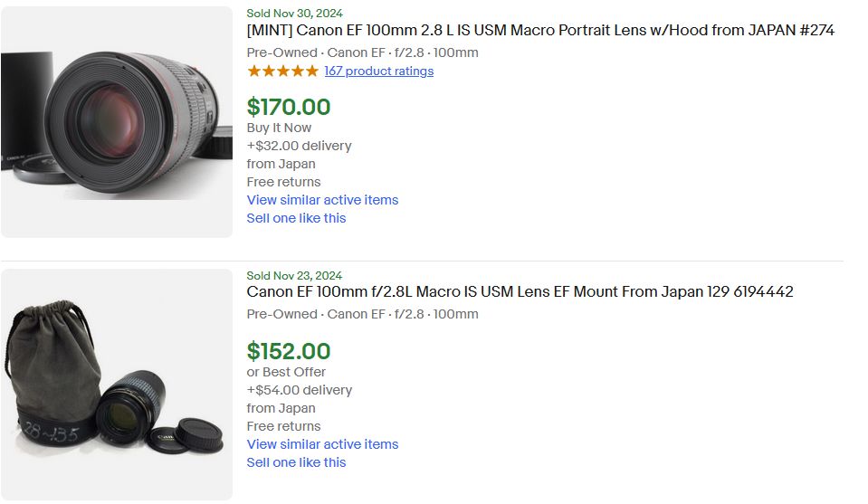The image size is (868, 504).
Task: Sell one like this for $170 listing
Action: 296,218
